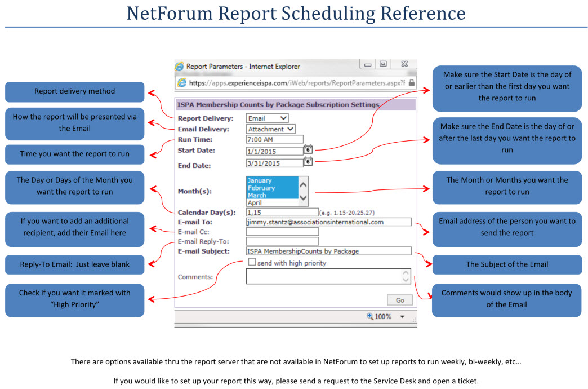Screen dimensions: 588x389
Task: Click the empty E-mail Reply-To field
Action: coord(282,241)
